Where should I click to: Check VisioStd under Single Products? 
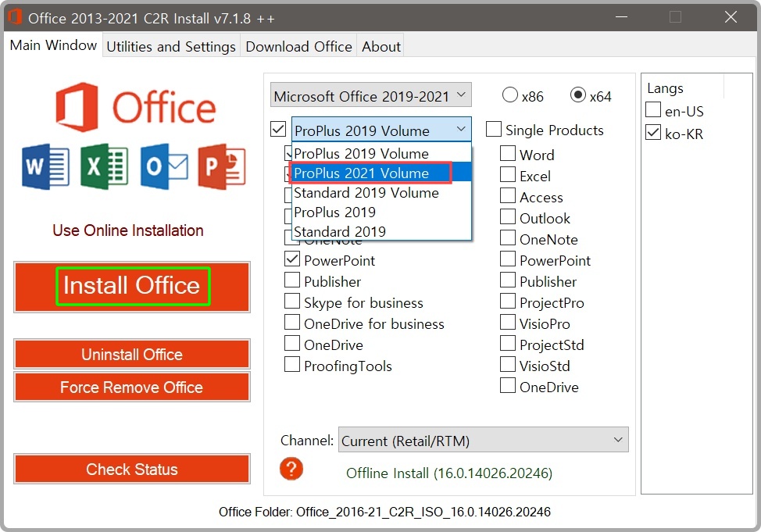[508, 365]
